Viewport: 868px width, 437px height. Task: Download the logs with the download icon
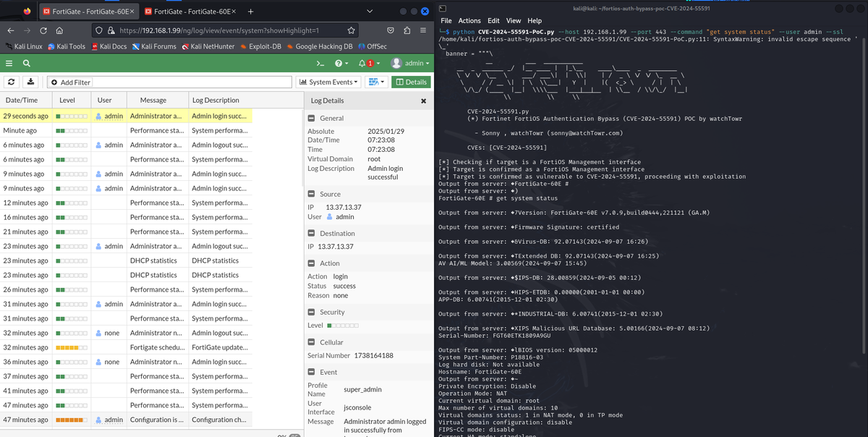tap(31, 82)
